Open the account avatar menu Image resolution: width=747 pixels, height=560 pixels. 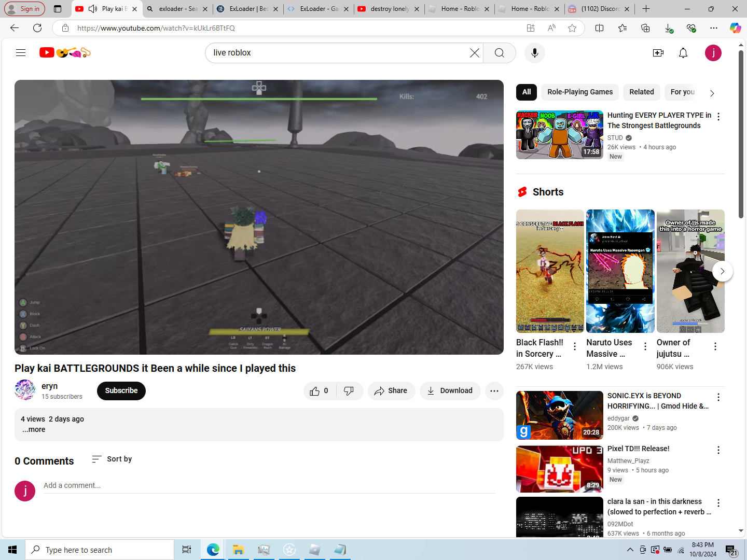(713, 53)
